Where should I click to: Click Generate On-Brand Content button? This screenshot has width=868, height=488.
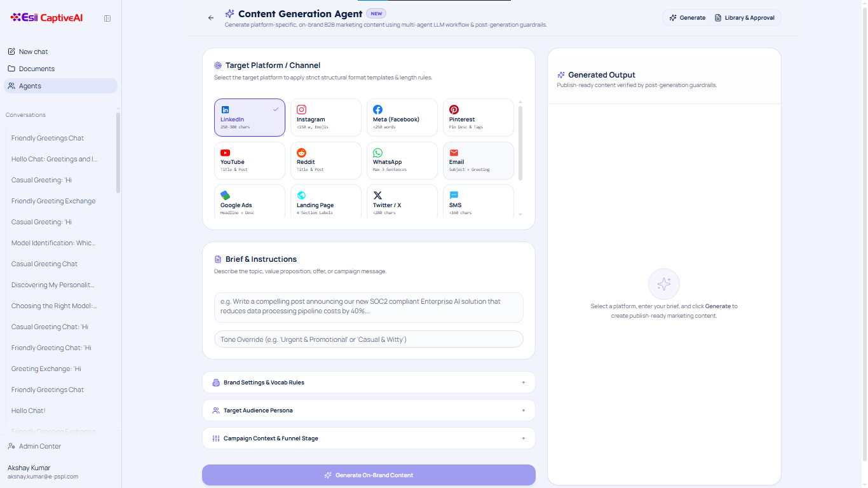tap(369, 475)
